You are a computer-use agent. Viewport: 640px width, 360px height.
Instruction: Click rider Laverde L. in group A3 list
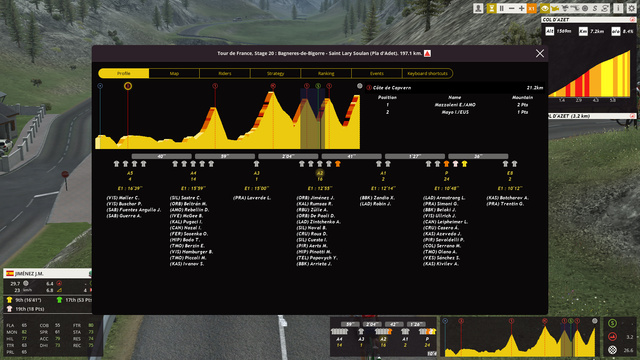coord(252,198)
